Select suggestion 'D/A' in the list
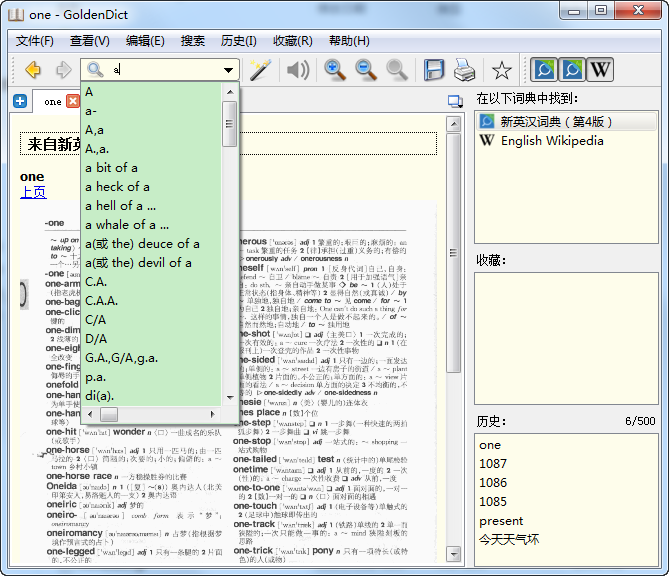 coord(152,339)
